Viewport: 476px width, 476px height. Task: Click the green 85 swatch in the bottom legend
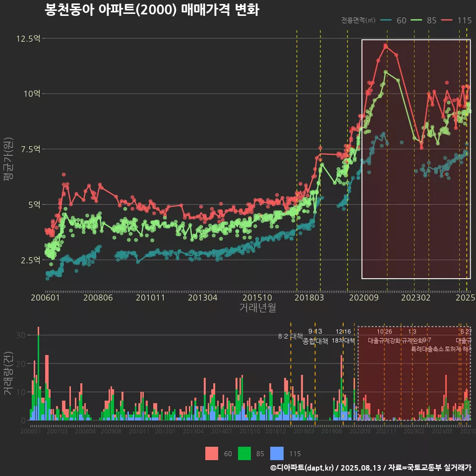pos(244,454)
